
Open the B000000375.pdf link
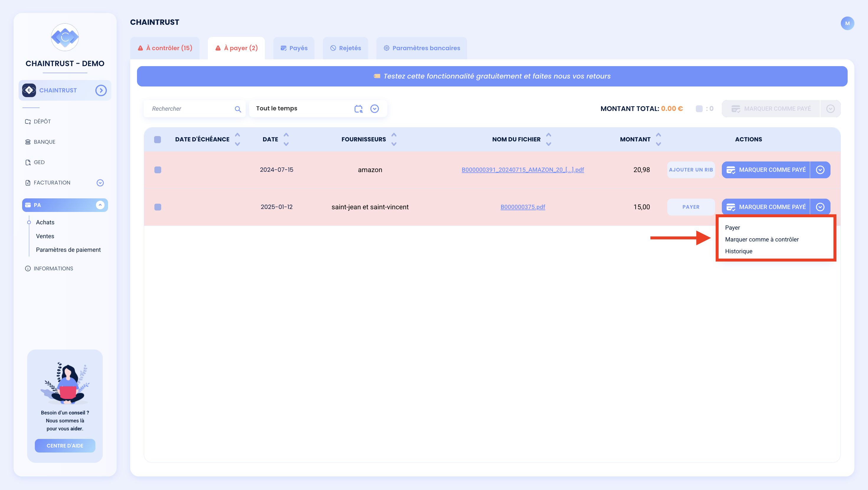pyautogui.click(x=523, y=207)
